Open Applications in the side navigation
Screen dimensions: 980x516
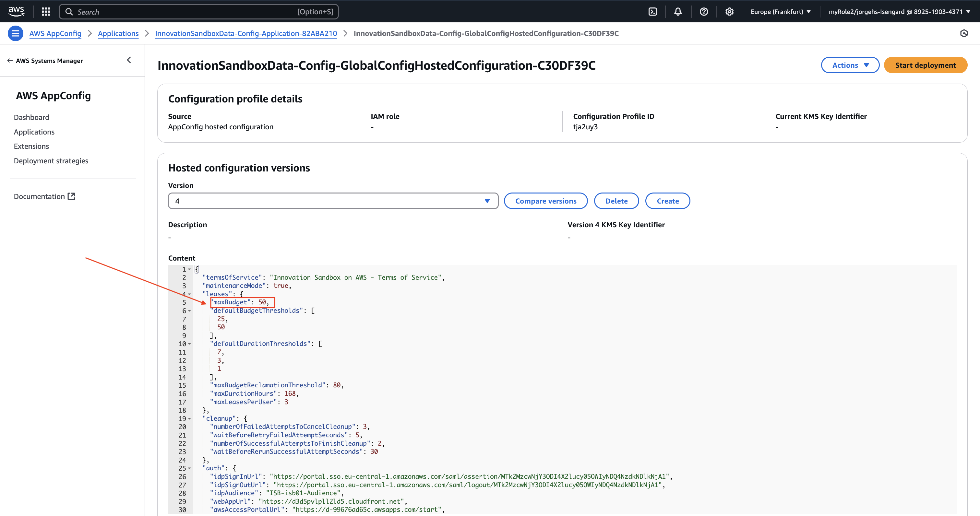tap(34, 132)
